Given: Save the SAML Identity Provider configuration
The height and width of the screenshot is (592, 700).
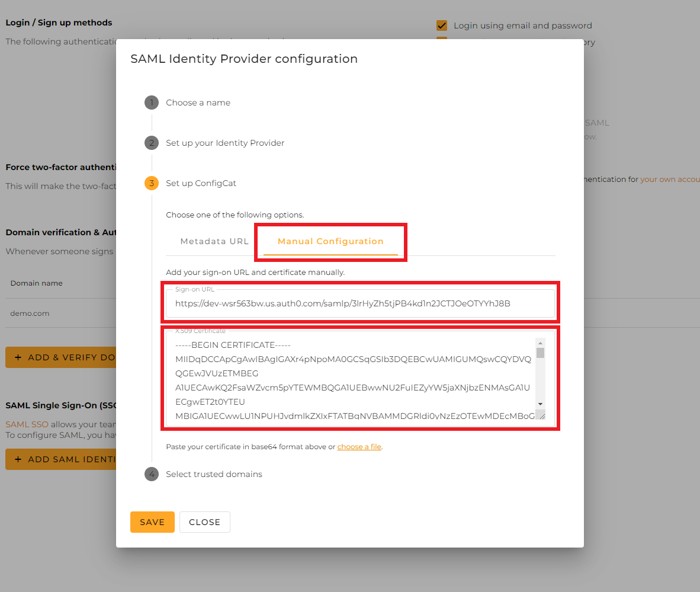Looking at the screenshot, I should pyautogui.click(x=152, y=522).
